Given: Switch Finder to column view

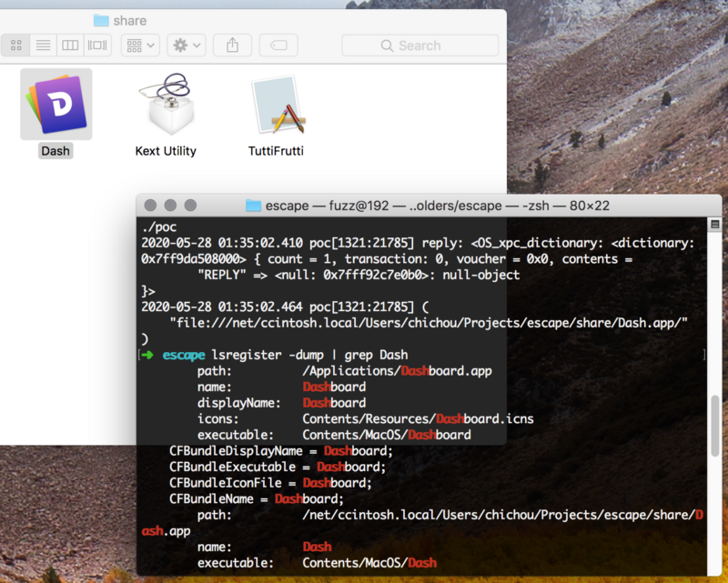Looking at the screenshot, I should (x=70, y=45).
